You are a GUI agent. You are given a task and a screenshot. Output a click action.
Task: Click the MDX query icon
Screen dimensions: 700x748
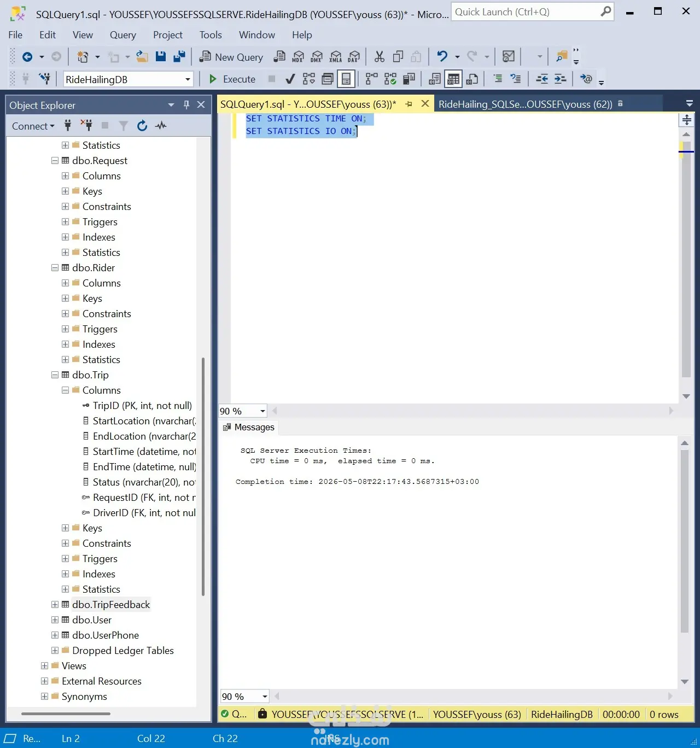[x=298, y=56]
